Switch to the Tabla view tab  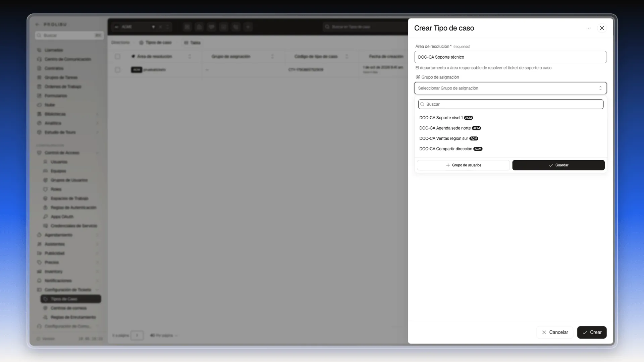pyautogui.click(x=192, y=43)
